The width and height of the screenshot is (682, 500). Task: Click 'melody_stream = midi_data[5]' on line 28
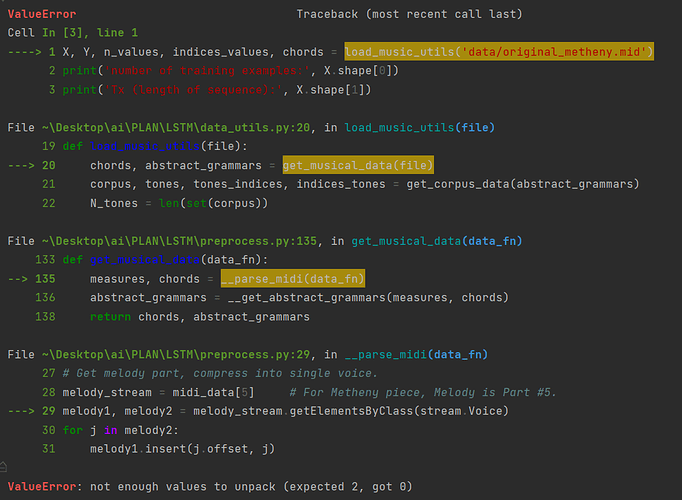158,392
